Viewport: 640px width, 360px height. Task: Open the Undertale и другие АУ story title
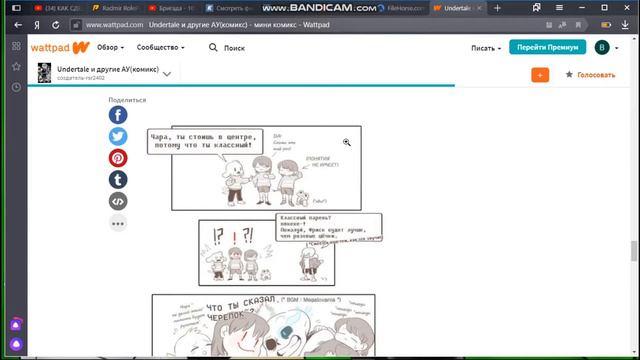[x=108, y=69]
